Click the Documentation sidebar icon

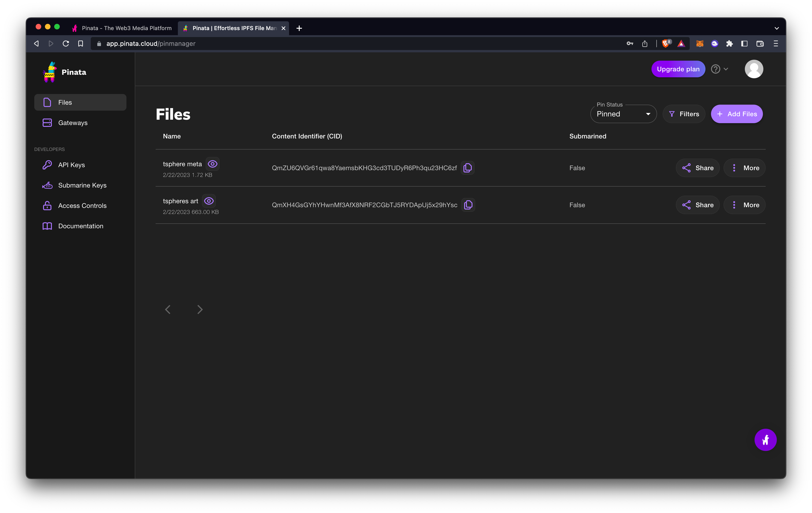[x=47, y=226]
